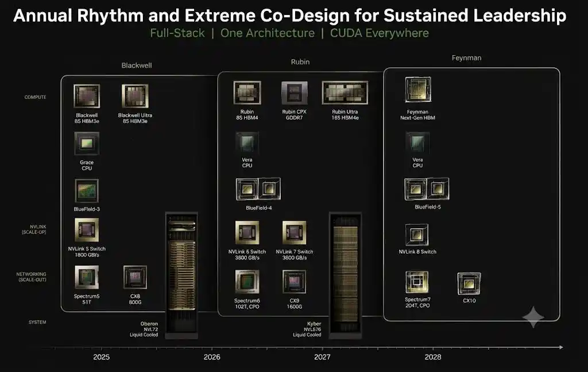The width and height of the screenshot is (588, 372).
Task: Click the Spectrum5 chip image
Action: point(87,277)
